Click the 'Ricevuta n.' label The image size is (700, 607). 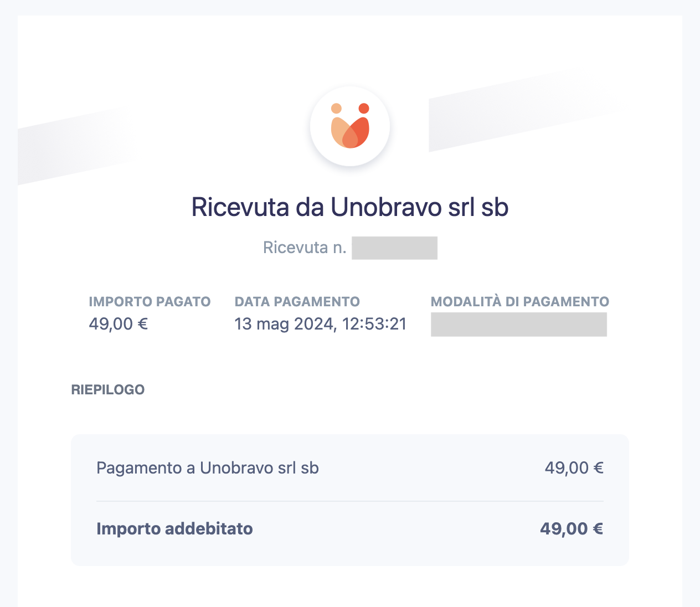tap(304, 248)
